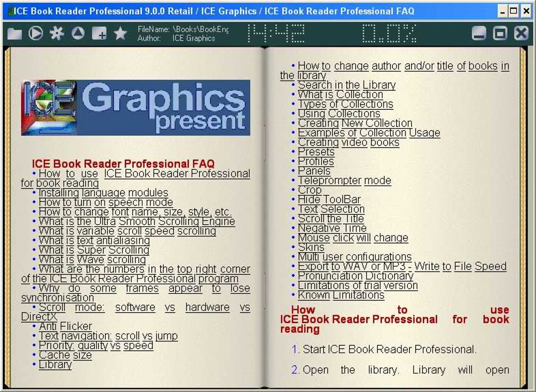Open 'Profiles' link

pos(316,161)
